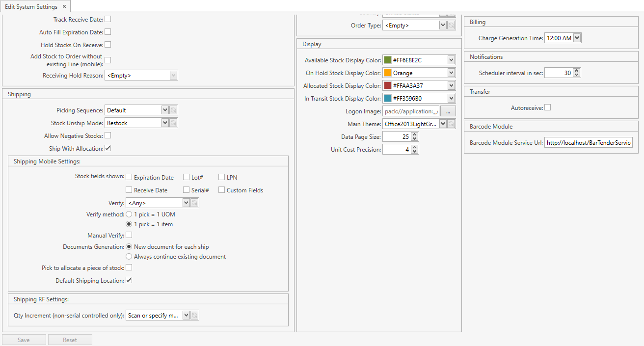
Task: Select the Edit System Settings tab
Action: (32, 7)
